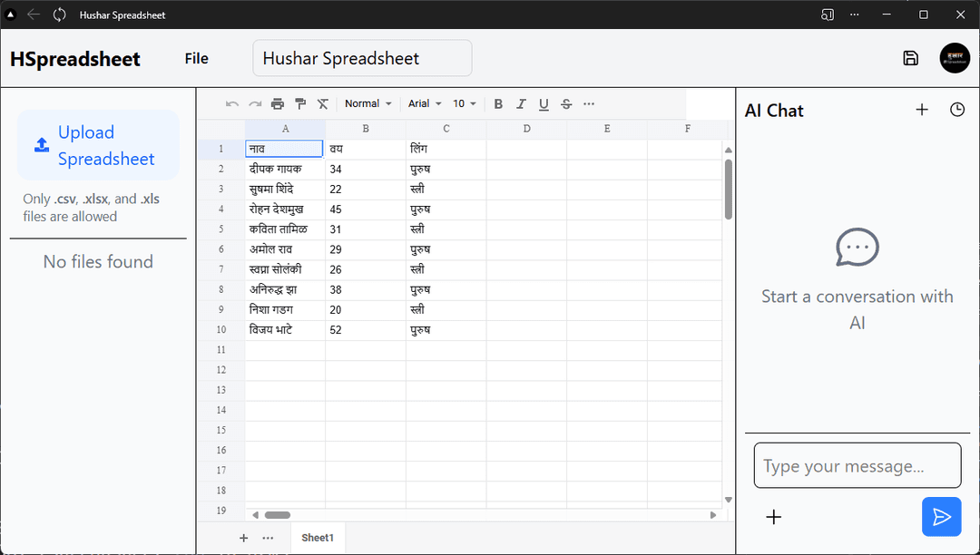Expand the Arial font dropdown
This screenshot has width=980, height=555.
425,104
